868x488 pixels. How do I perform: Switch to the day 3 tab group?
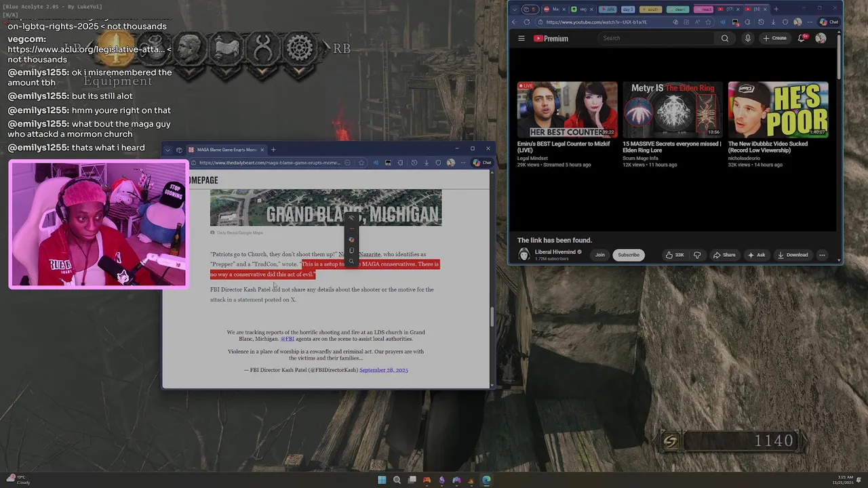pos(628,9)
